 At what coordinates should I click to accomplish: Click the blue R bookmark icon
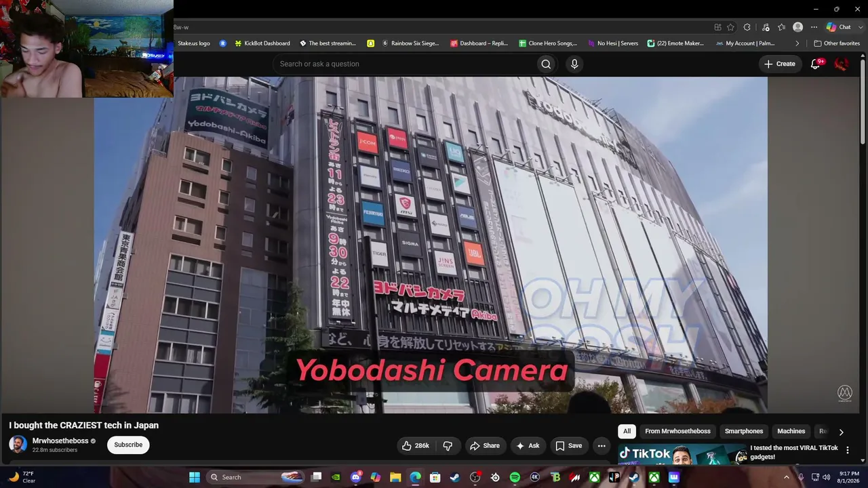click(x=222, y=43)
